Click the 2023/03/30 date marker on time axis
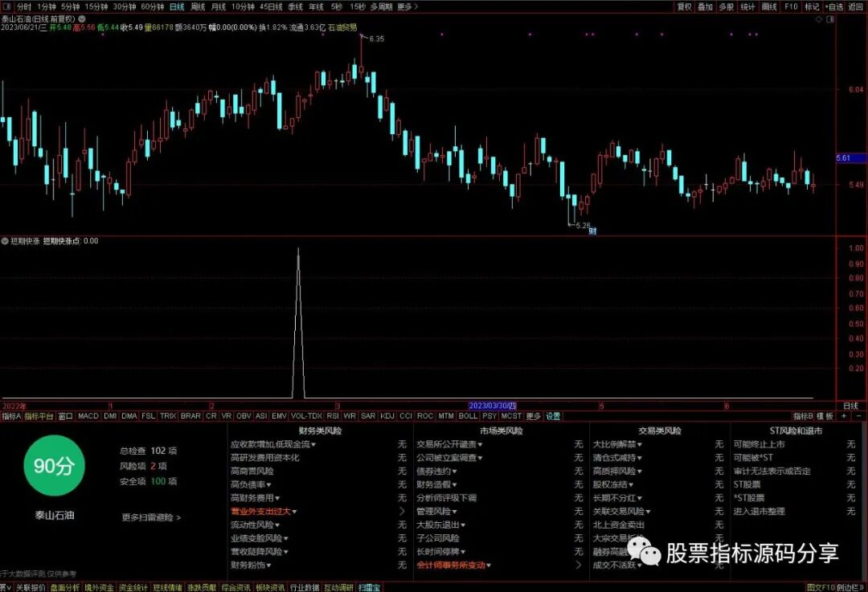868x592 pixels. [492, 406]
